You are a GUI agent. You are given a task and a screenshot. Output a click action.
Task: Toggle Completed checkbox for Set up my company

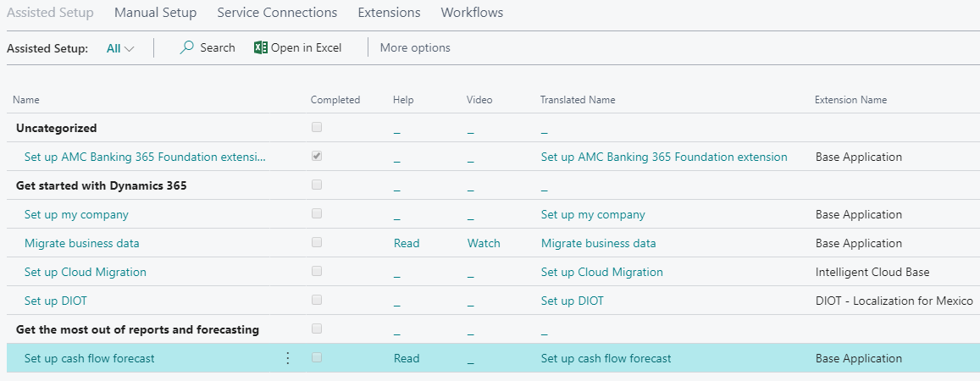pos(317,214)
